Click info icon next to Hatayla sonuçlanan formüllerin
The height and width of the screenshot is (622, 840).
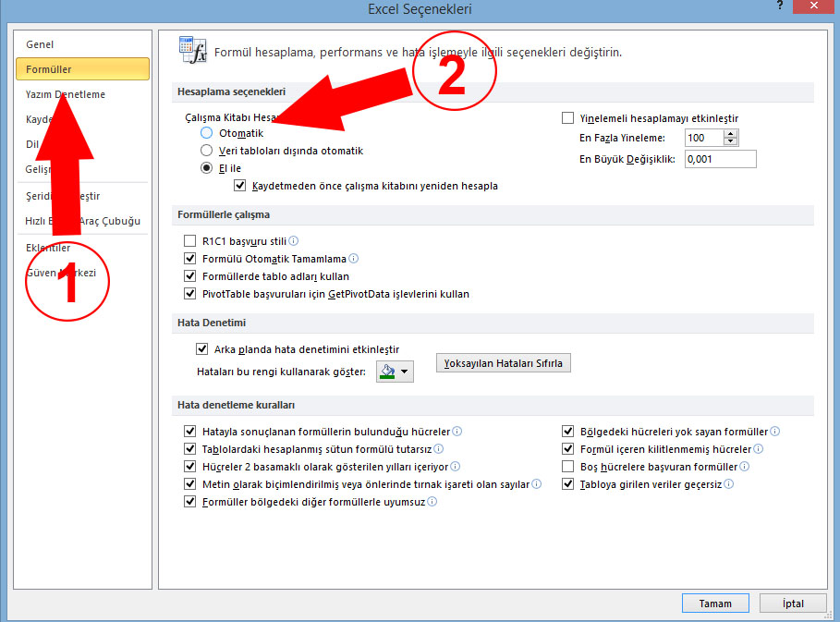click(457, 432)
